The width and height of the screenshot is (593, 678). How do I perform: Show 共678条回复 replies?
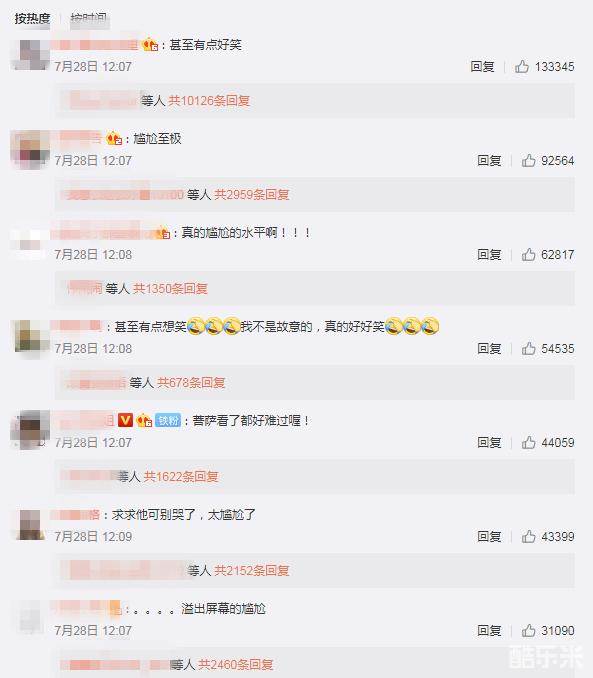[191, 383]
